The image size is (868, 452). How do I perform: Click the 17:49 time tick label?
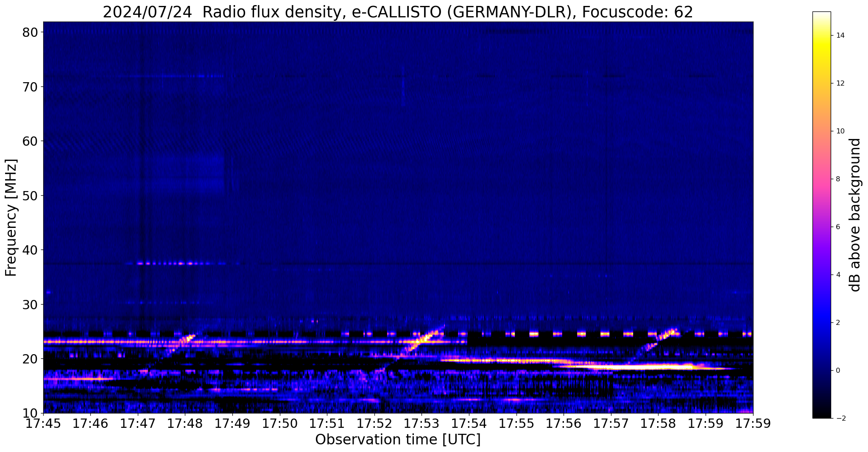[x=232, y=424]
